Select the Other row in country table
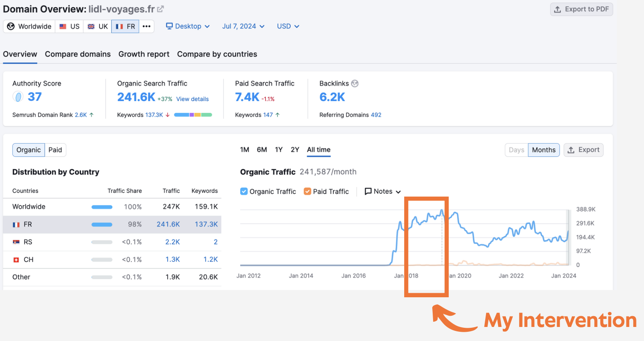 click(112, 277)
